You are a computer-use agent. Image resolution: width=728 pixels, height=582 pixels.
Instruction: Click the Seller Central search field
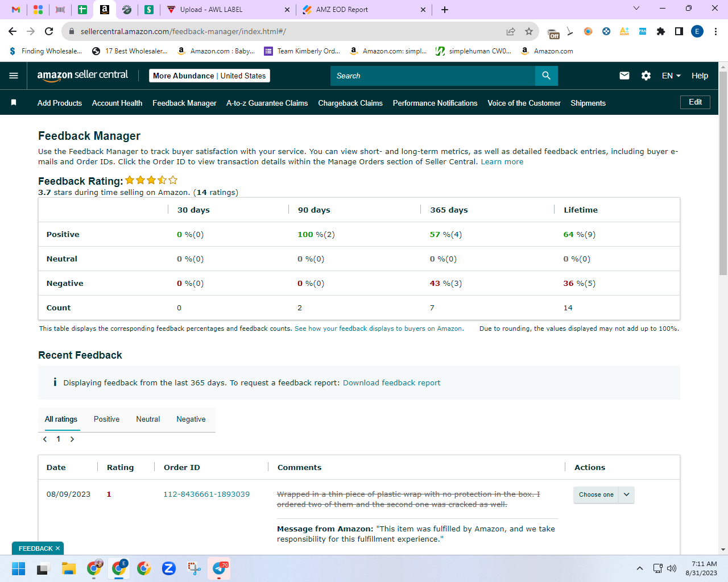point(433,76)
